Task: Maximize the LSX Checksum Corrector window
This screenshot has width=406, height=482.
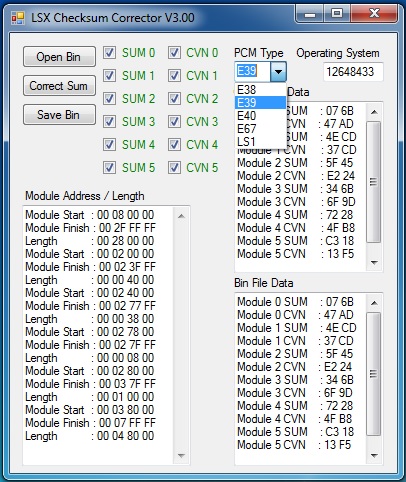Action: [x=337, y=14]
